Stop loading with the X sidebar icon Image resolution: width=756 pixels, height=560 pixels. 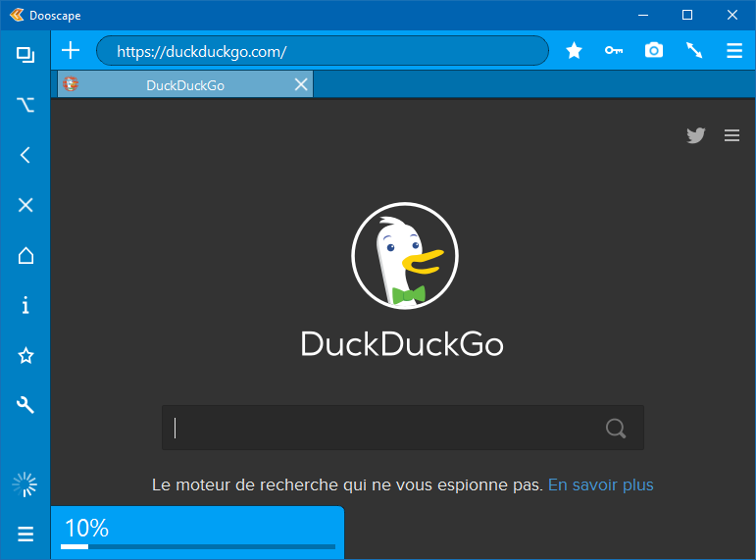click(x=25, y=205)
